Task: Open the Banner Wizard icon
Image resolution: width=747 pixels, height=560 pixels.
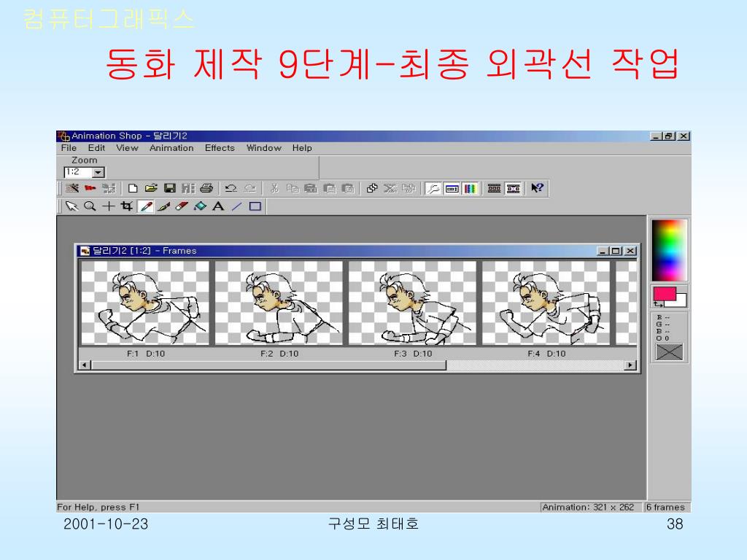Action: 90,189
